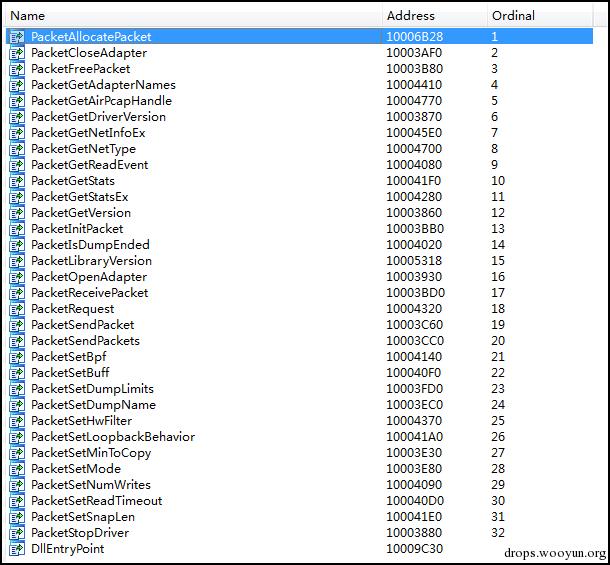
Task: Click the export icon beside PacketGetReadEvent
Action: (17, 165)
